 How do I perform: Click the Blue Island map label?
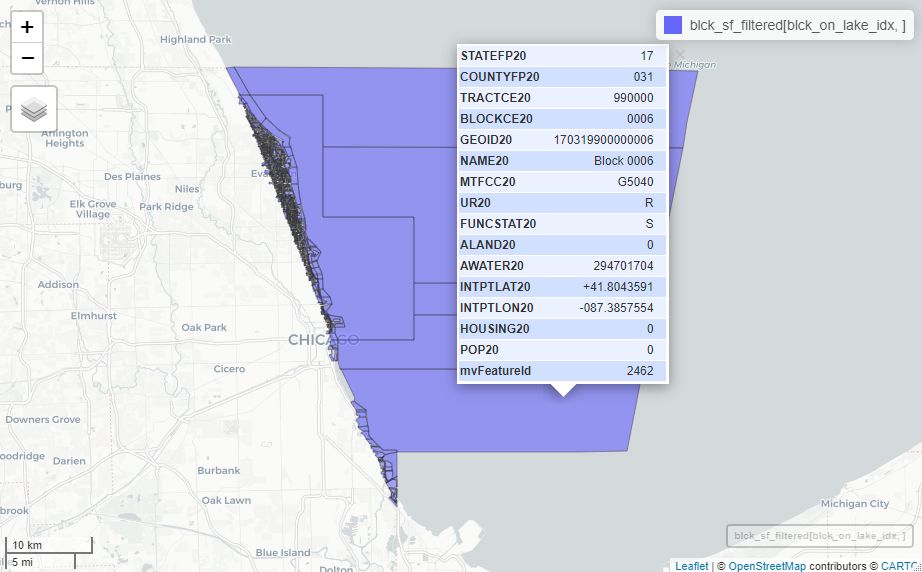[283, 553]
